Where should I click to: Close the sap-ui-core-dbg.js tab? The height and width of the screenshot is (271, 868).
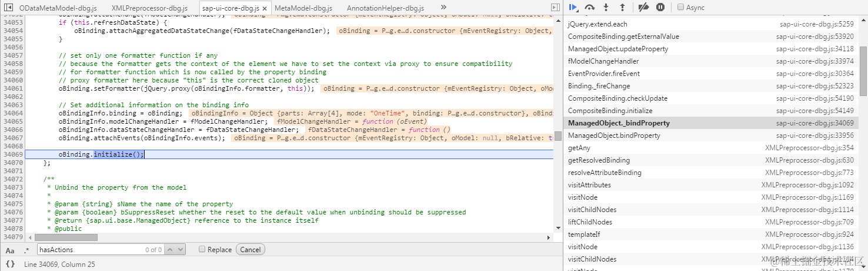(264, 8)
